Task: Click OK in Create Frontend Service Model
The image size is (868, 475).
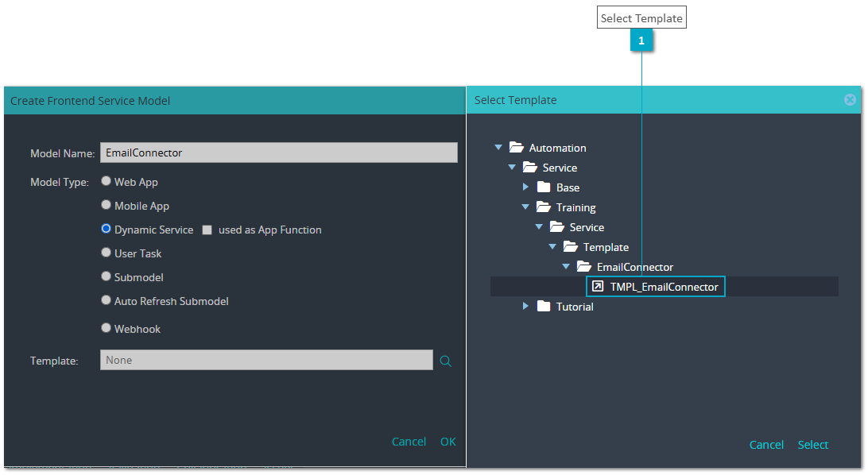Action: tap(448, 442)
